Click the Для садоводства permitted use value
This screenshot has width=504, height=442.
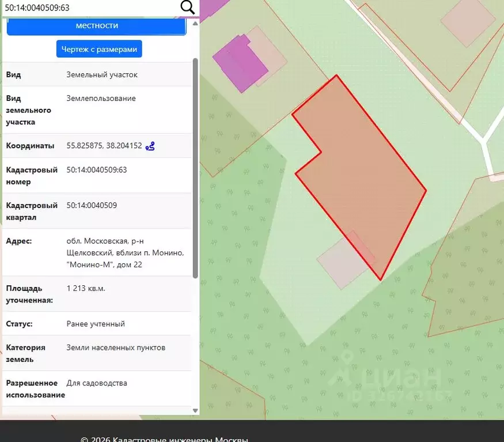[97, 383]
